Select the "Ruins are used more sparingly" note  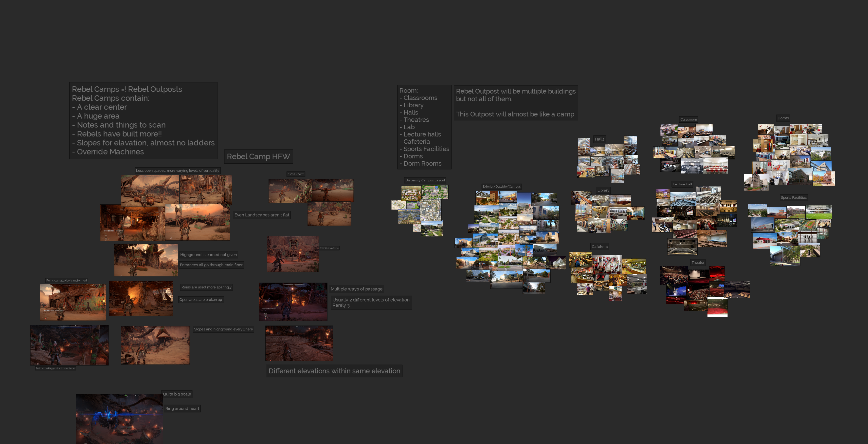[x=207, y=287]
